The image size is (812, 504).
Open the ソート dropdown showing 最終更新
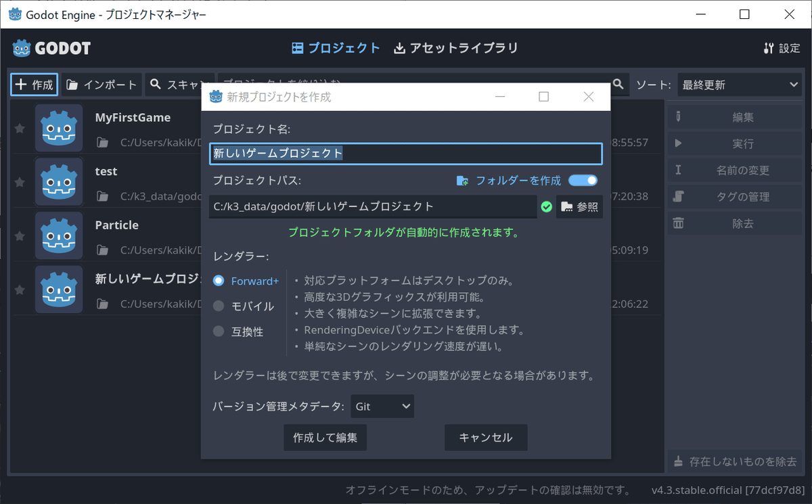coord(738,84)
